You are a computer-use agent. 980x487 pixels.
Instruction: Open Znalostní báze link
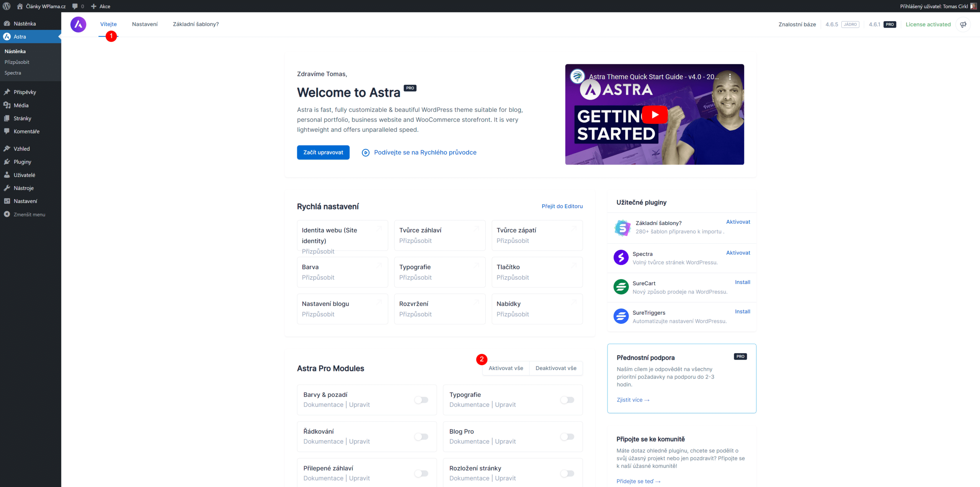pos(797,25)
